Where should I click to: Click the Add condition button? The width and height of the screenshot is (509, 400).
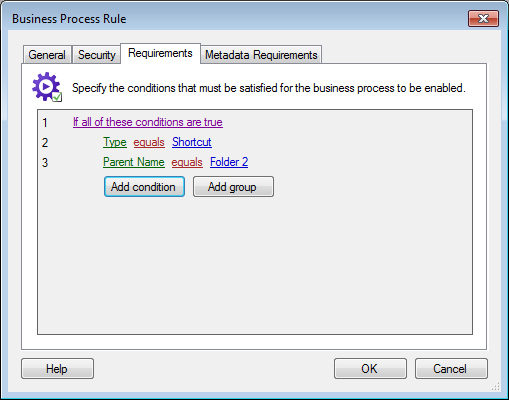click(144, 187)
